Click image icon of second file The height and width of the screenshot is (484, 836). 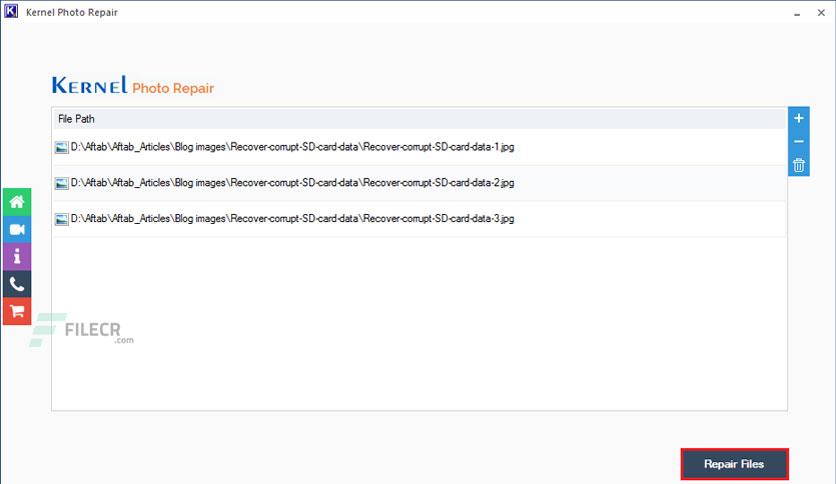click(62, 183)
